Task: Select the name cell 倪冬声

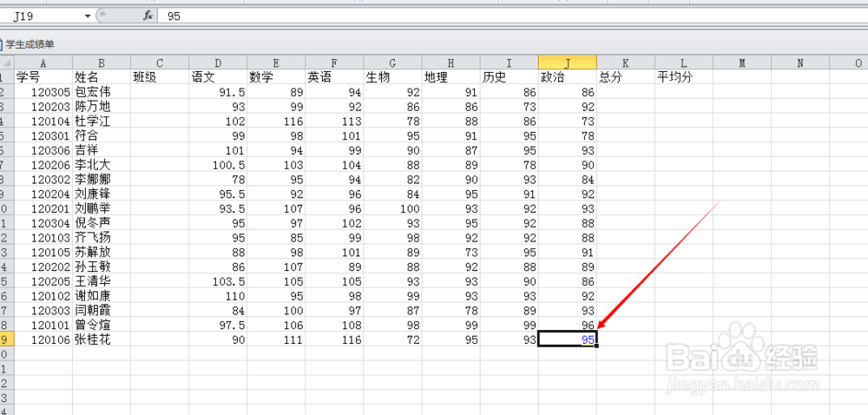Action: tap(102, 223)
